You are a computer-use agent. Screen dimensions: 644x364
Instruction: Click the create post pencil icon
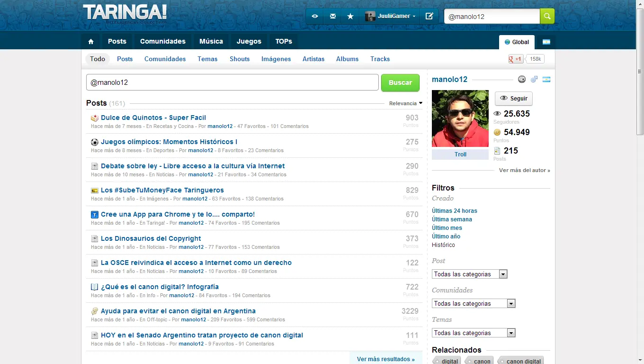click(429, 16)
